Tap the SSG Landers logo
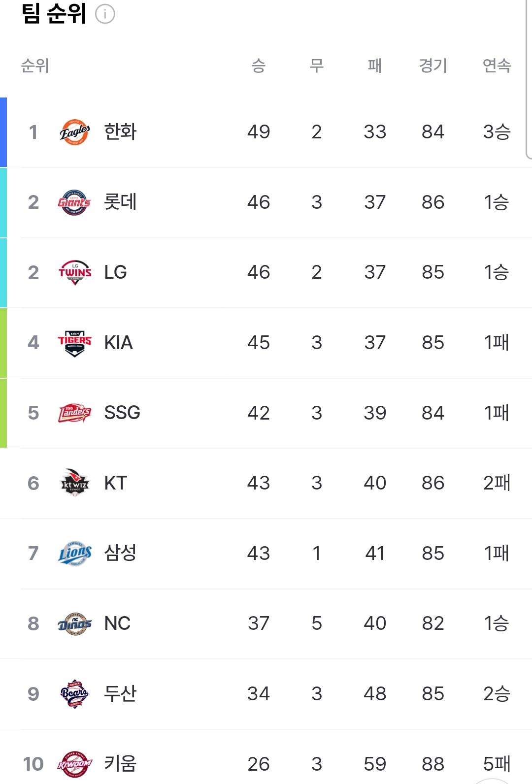Screen dimensions: 532x784 pyautogui.click(x=75, y=413)
